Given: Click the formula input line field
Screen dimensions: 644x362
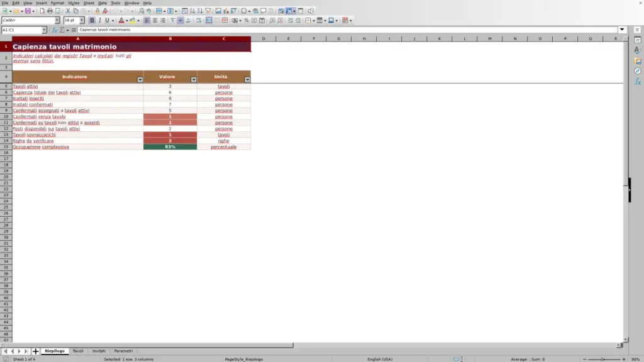Looking at the screenshot, I should (x=347, y=30).
